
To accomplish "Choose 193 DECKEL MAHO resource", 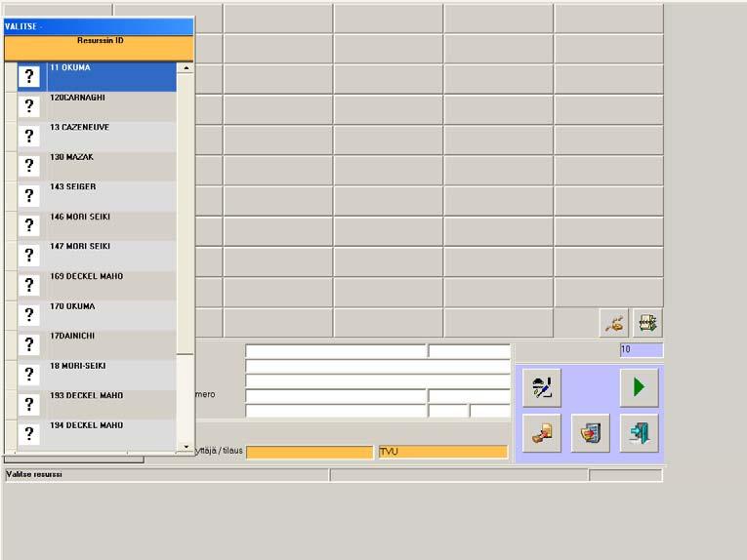I will pos(98,405).
